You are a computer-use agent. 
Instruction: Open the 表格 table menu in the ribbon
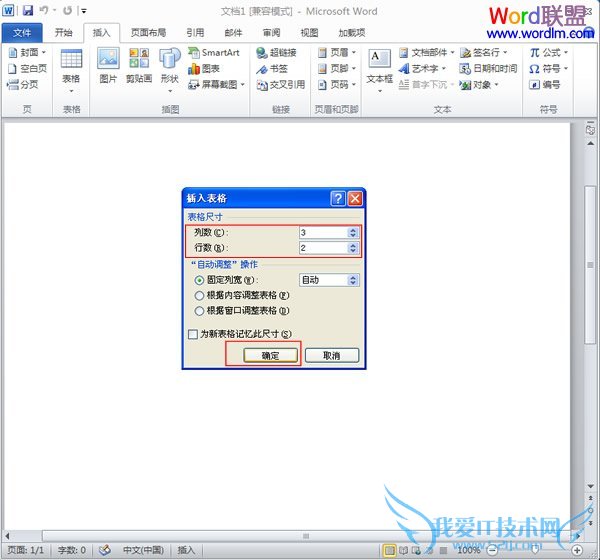(x=71, y=71)
